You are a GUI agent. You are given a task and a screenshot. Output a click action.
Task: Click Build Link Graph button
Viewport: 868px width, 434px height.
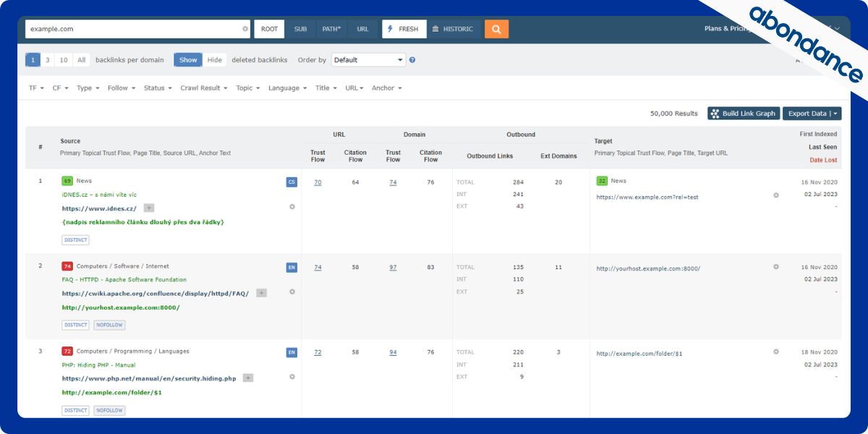tap(743, 114)
